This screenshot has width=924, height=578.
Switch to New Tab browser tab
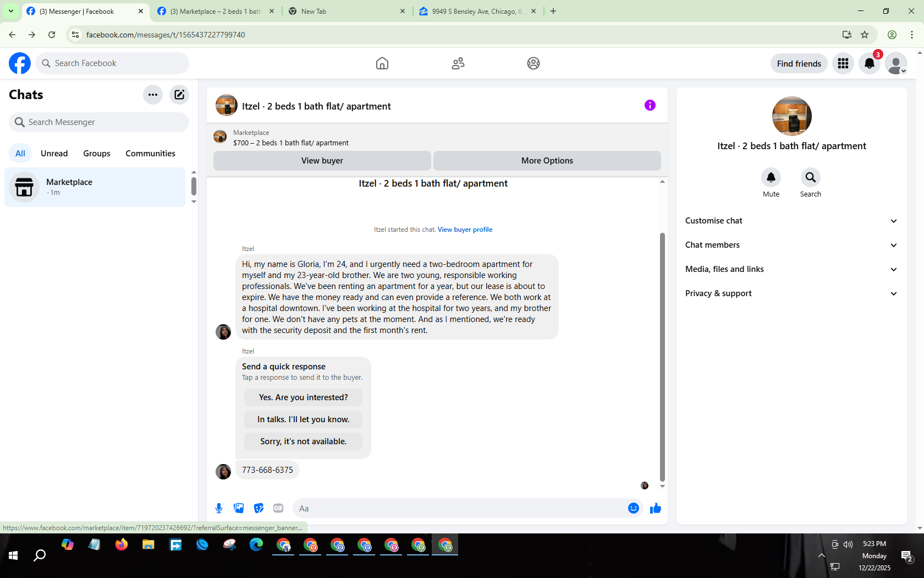point(346,11)
